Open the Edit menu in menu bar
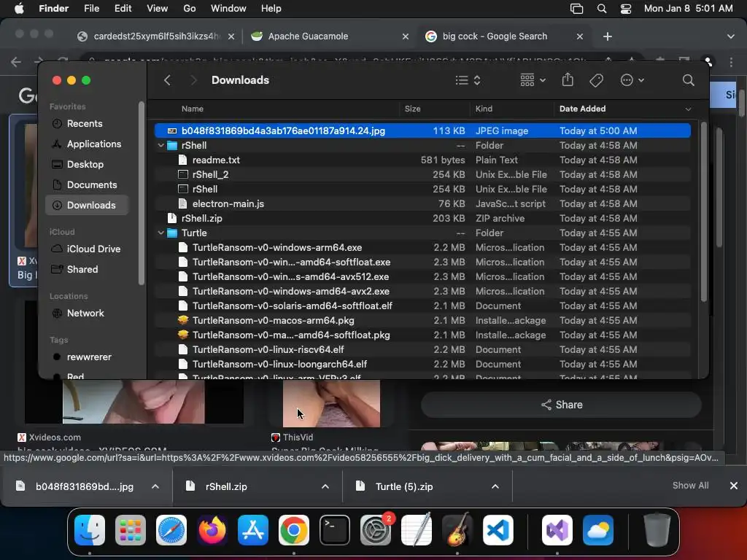The height and width of the screenshot is (560, 747). 123,9
